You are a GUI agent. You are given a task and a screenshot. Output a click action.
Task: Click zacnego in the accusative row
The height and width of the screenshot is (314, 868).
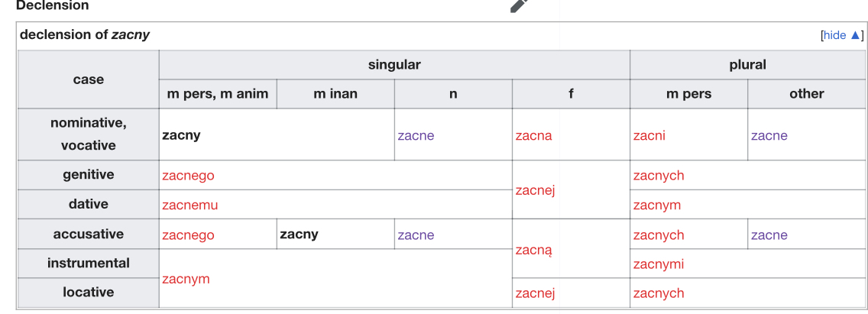188,235
